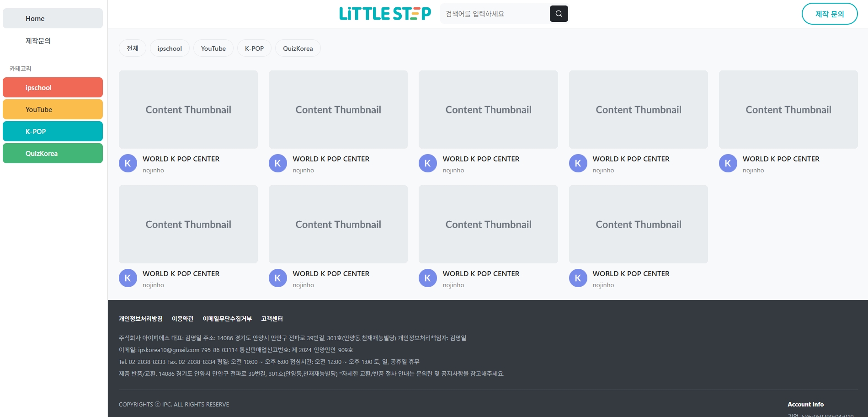868x417 pixels.
Task: Open the 고객센터 footer link
Action: (x=272, y=319)
